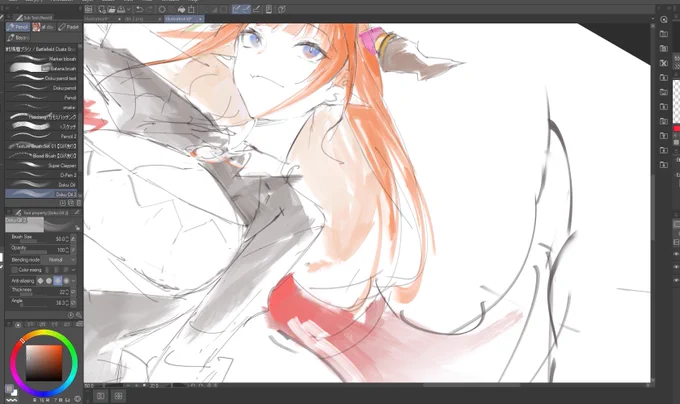Viewport: 680px width, 404px height.
Task: Click the Brush Size value stepper
Action: click(x=67, y=239)
